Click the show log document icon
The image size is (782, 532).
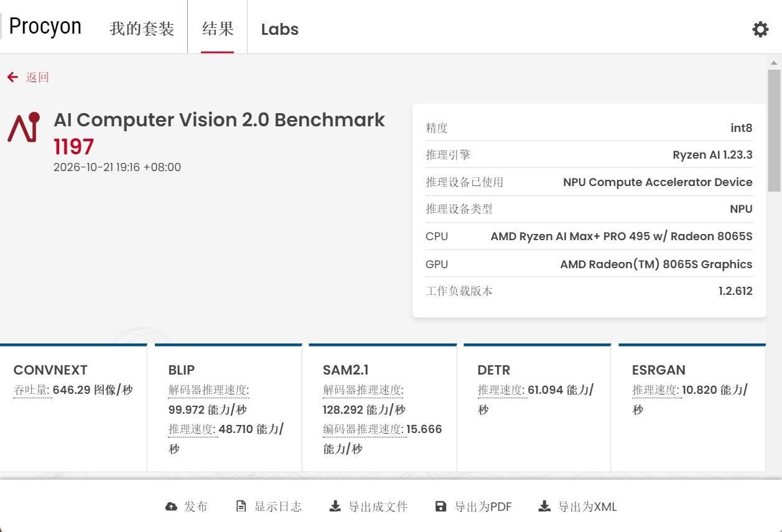[241, 506]
